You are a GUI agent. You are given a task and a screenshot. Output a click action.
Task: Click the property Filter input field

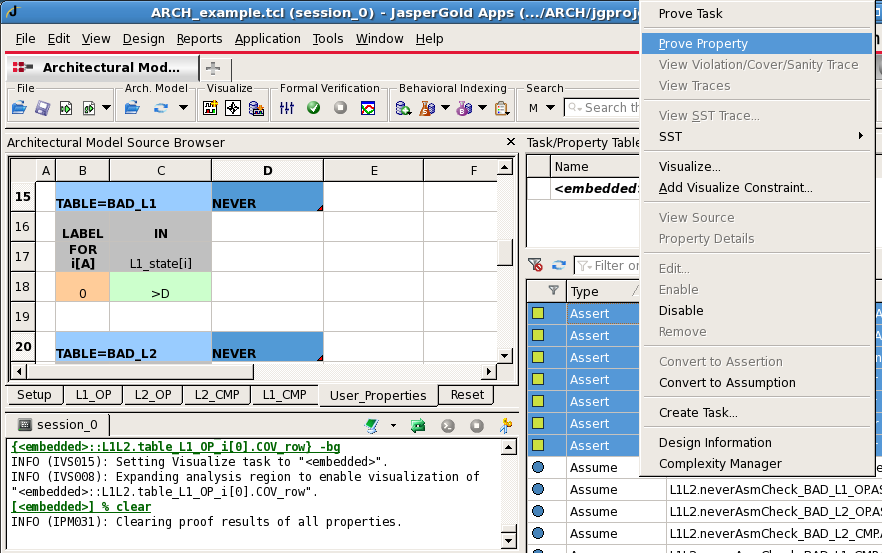[607, 266]
